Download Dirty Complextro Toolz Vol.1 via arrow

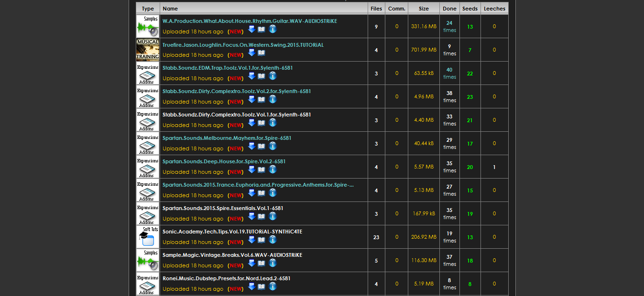[x=251, y=123]
